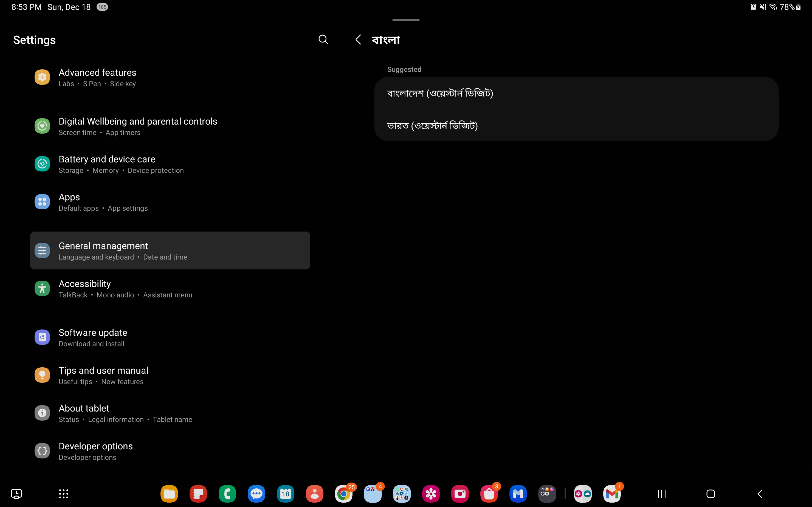
Task: Tap the Accessibility icon
Action: [42, 288]
